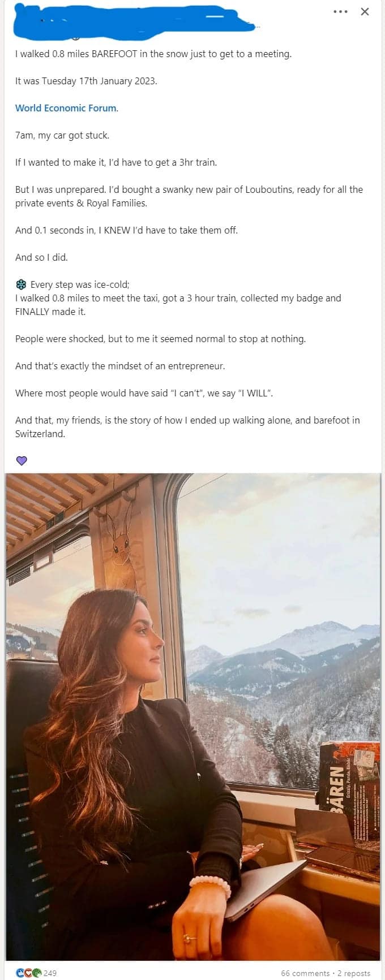
Task: Open the 66 comments link
Action: 305,973
